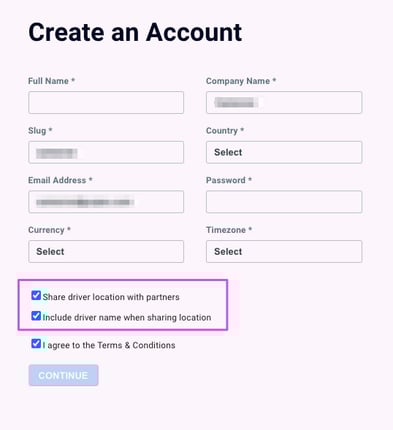Image resolution: width=393 pixels, height=430 pixels.
Task: Click the "Currency *" field label
Action: 49,230
